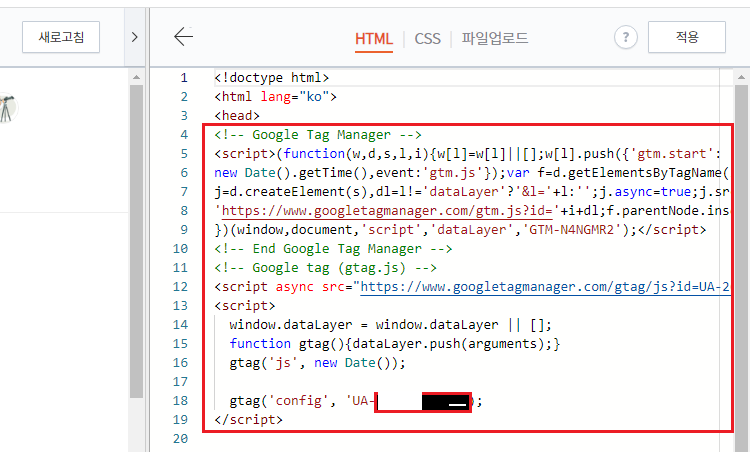Click the left panel vertical scrollbar thumb
The width and height of the screenshot is (750, 452).
[x=136, y=242]
